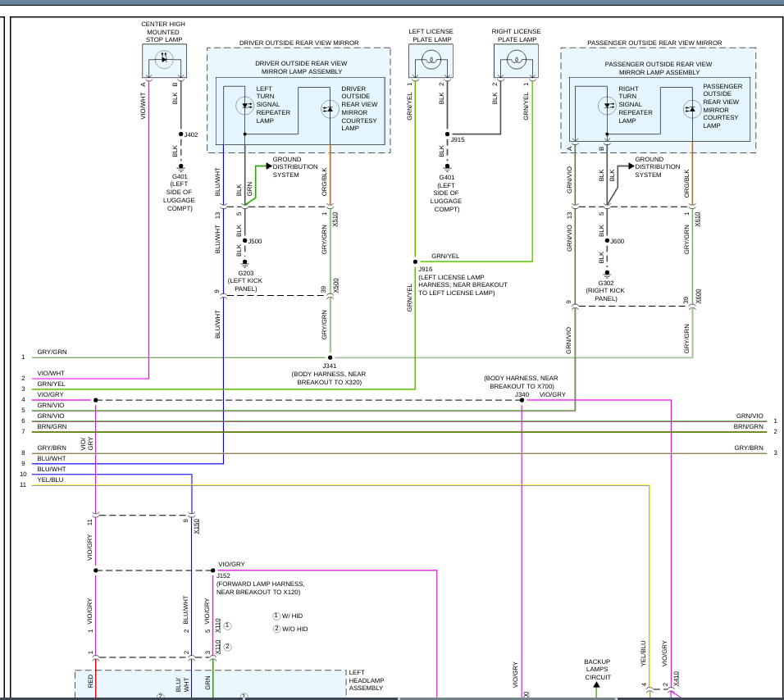Click the J152 splice dot
The image size is (784, 700).
coord(213,570)
